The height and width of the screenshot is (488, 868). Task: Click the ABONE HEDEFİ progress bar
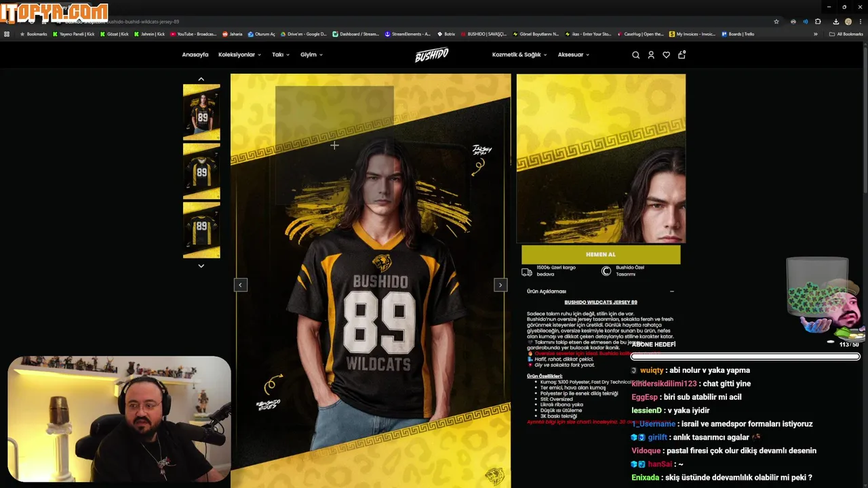click(x=746, y=357)
